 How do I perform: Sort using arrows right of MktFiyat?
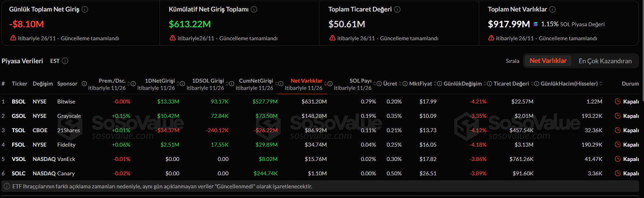coord(435,84)
